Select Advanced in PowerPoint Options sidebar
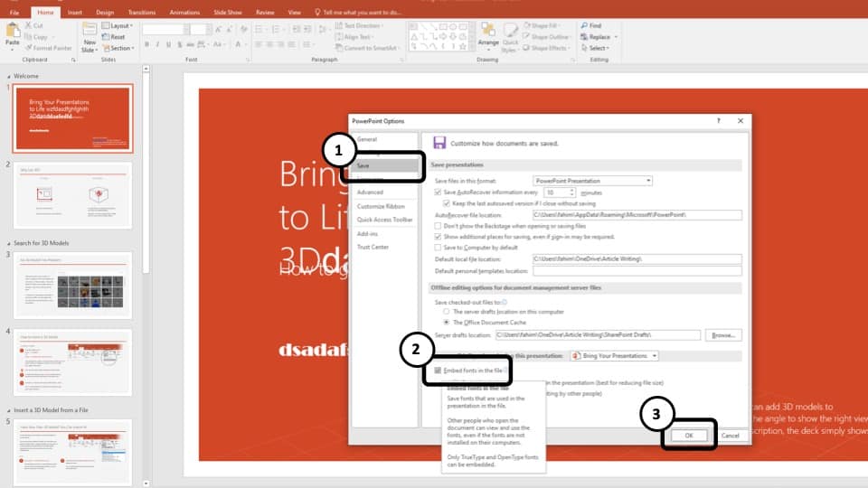868x488 pixels. [370, 192]
